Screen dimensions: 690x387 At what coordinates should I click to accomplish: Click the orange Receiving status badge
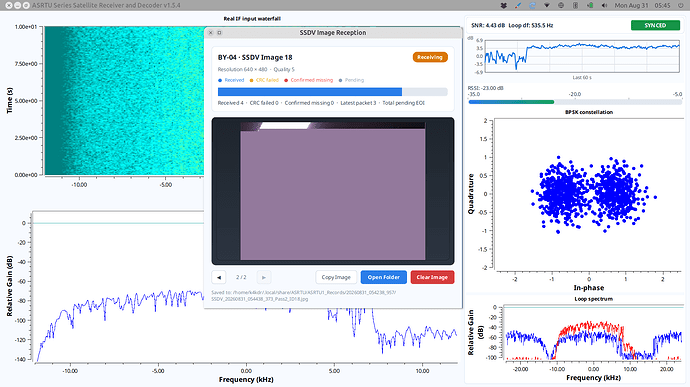[x=430, y=57]
